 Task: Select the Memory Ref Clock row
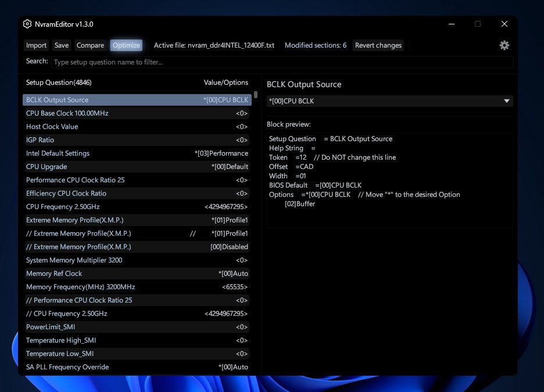(137, 274)
